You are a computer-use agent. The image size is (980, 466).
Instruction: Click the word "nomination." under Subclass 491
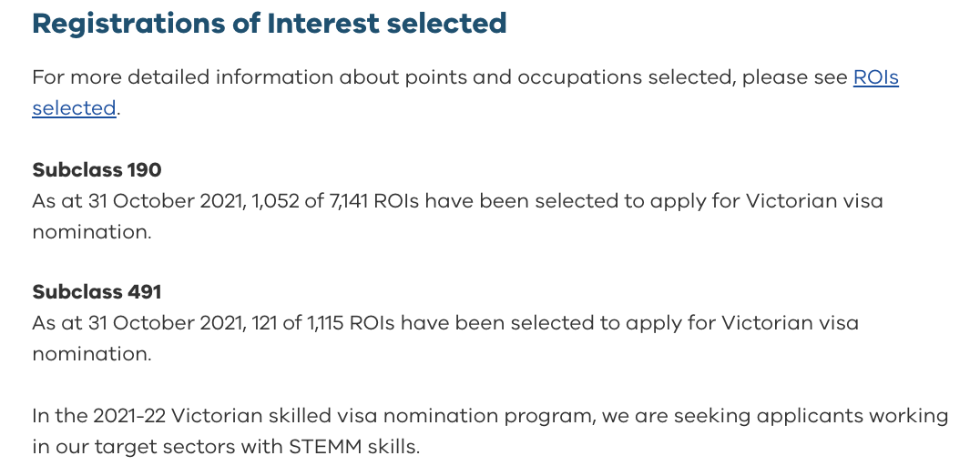click(92, 354)
